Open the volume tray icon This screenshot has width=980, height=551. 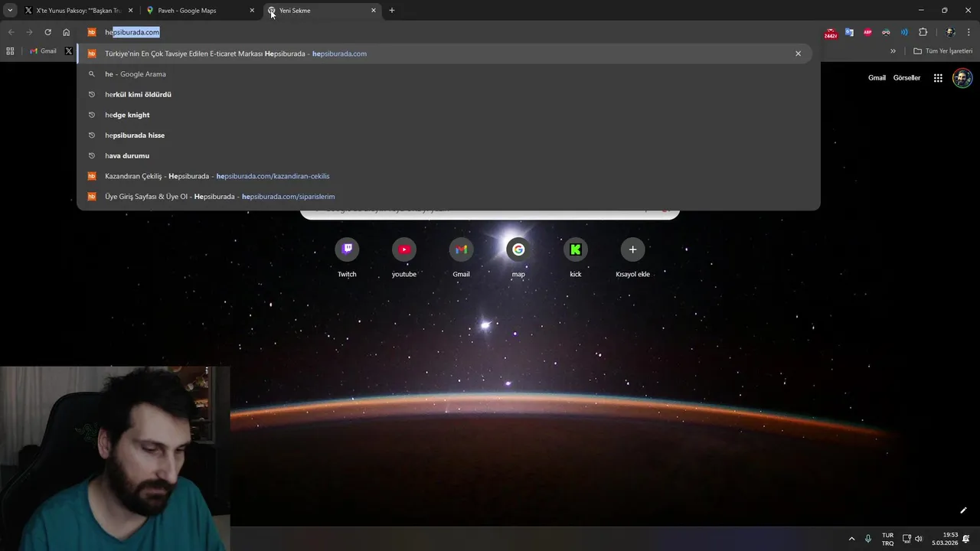(x=919, y=539)
